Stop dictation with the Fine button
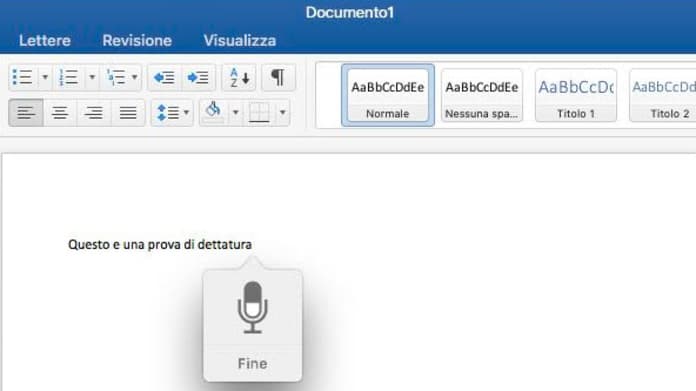696x391 pixels. click(x=253, y=363)
